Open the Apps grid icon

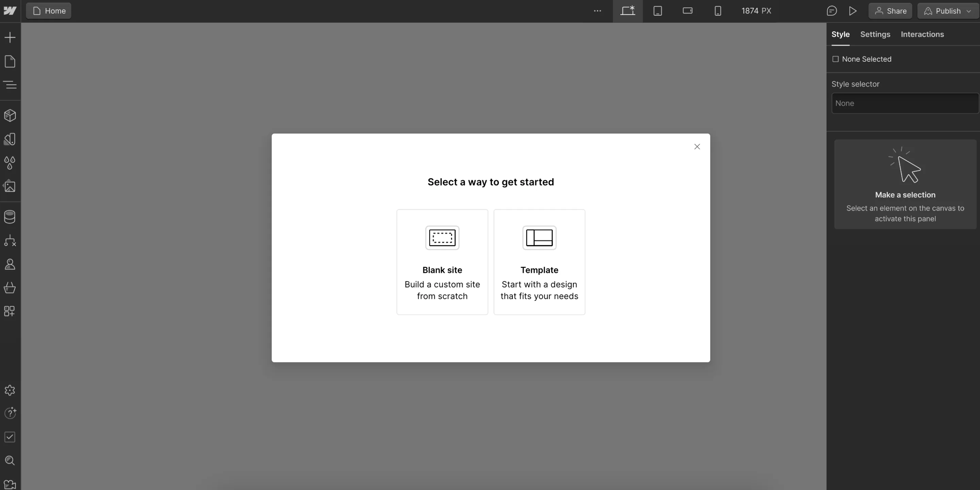click(10, 311)
